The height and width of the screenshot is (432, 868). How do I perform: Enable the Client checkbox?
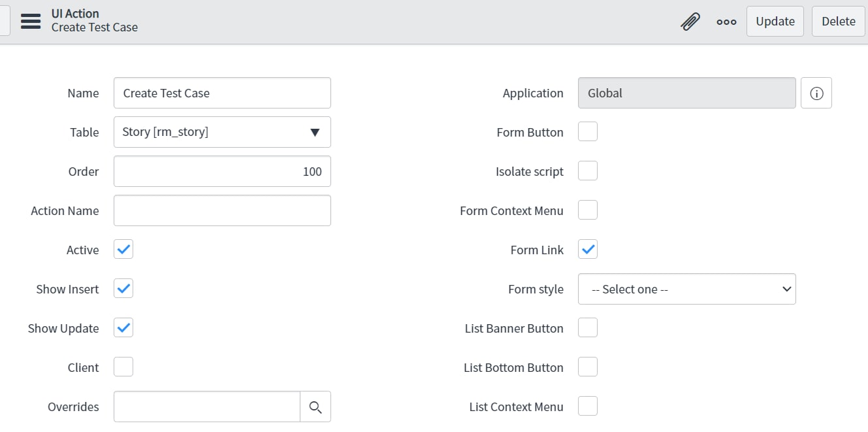[x=123, y=367]
